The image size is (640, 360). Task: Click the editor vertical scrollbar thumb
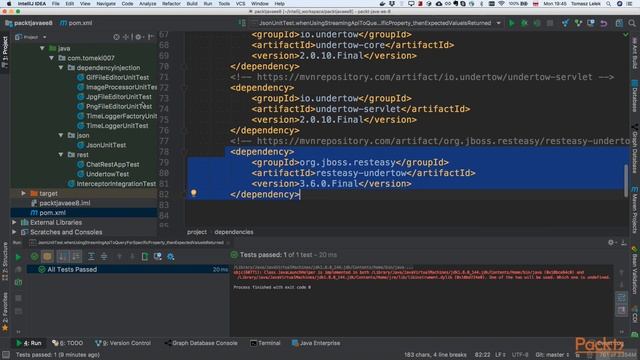[626, 180]
